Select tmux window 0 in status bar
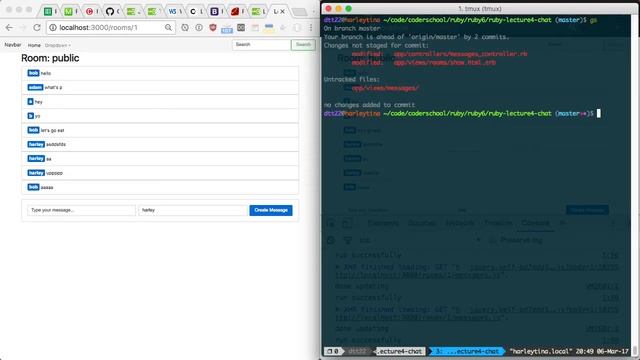This screenshot has height=360, width=640. (333, 351)
